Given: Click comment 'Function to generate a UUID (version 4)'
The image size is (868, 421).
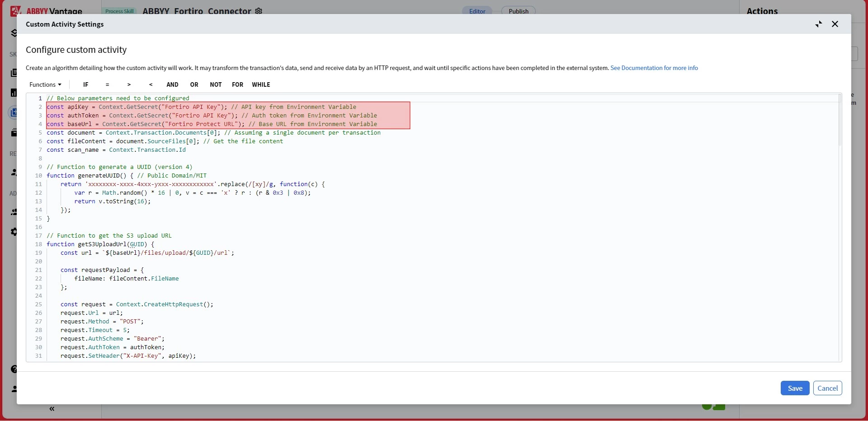Looking at the screenshot, I should [x=119, y=167].
